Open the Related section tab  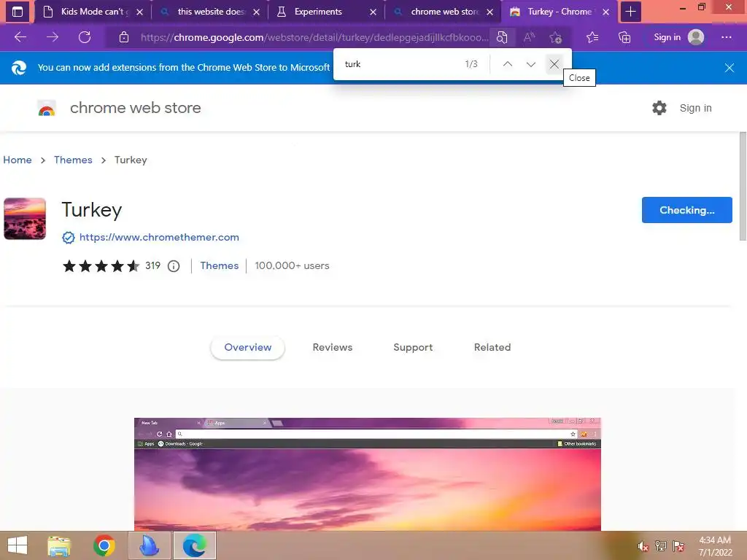point(492,348)
